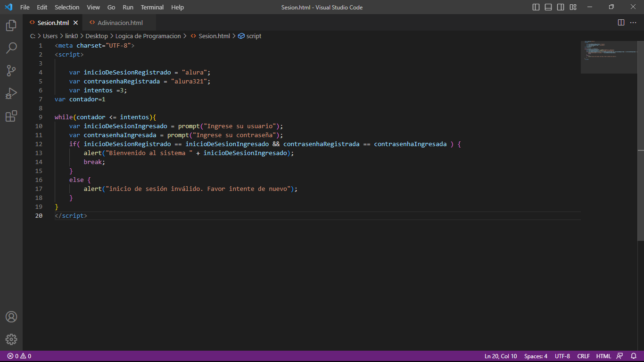Open the Extensions view
This screenshot has height=362, width=644.
[11, 116]
